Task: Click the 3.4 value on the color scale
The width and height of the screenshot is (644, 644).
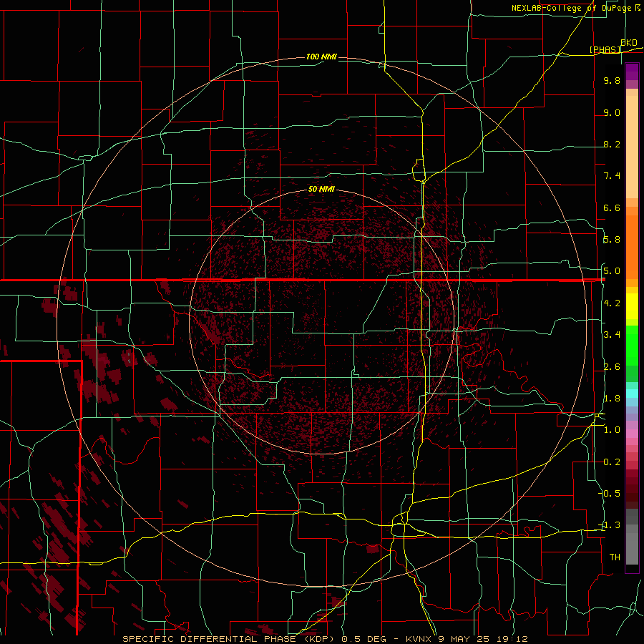Action: click(612, 335)
